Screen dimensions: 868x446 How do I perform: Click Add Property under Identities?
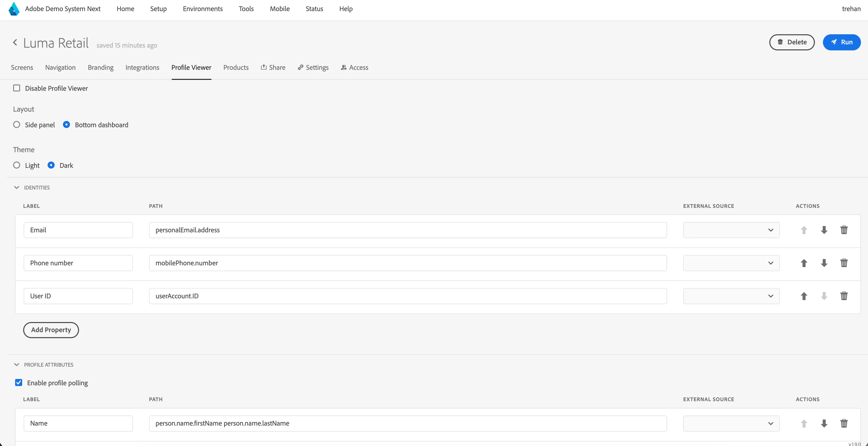click(51, 330)
